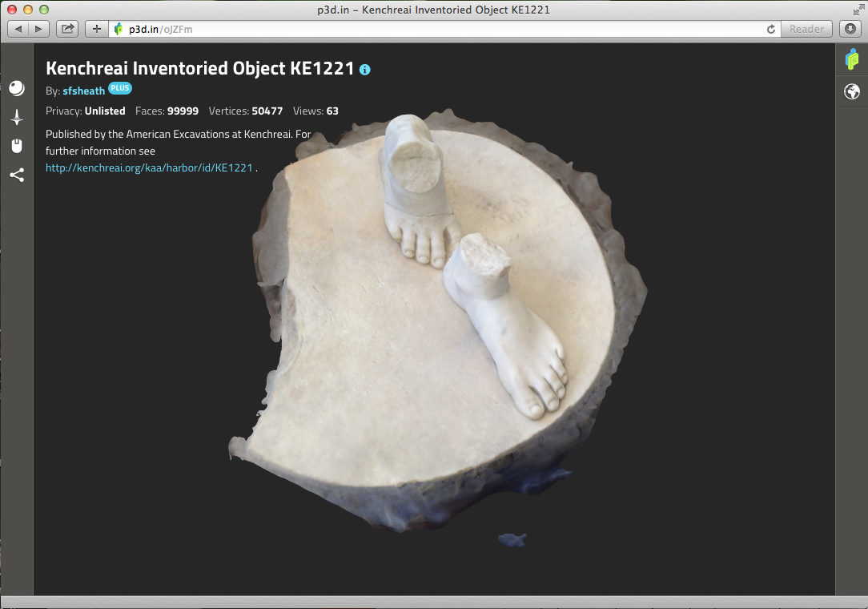Open Safari's share button in toolbar
This screenshot has height=609, width=868.
68,29
